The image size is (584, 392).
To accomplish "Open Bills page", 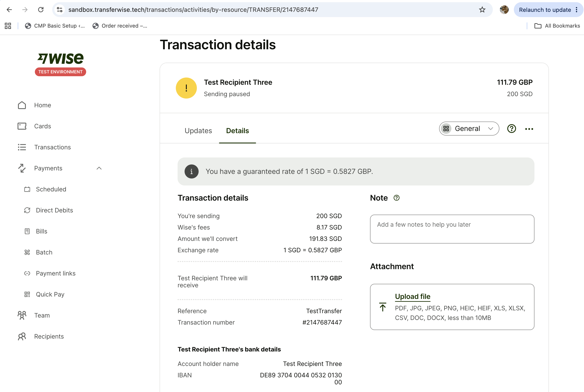I will [x=41, y=231].
